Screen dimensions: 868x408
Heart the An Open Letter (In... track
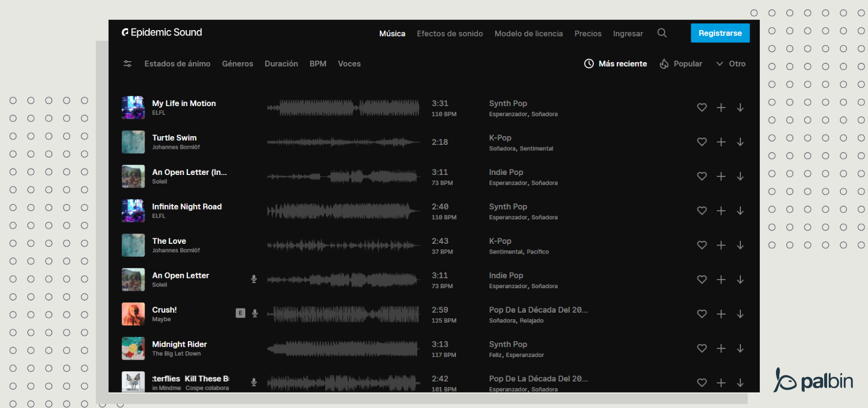pyautogui.click(x=702, y=176)
